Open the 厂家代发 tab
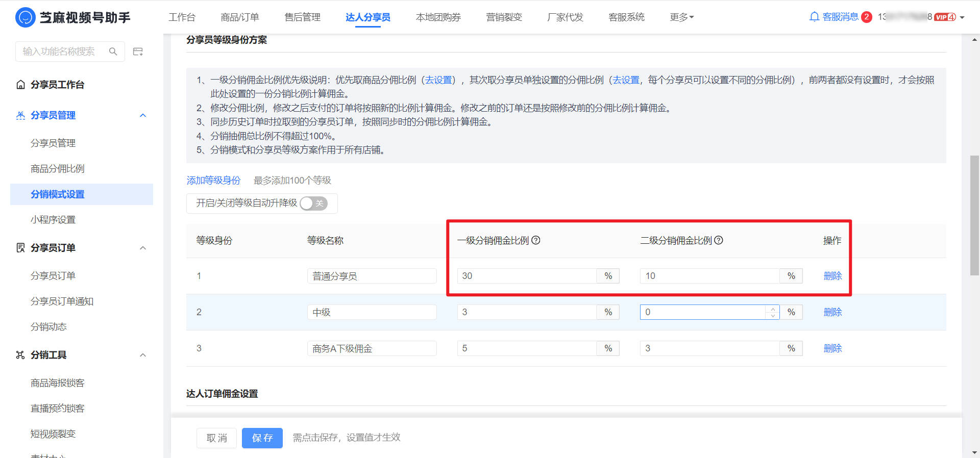The image size is (980, 458). tap(565, 17)
